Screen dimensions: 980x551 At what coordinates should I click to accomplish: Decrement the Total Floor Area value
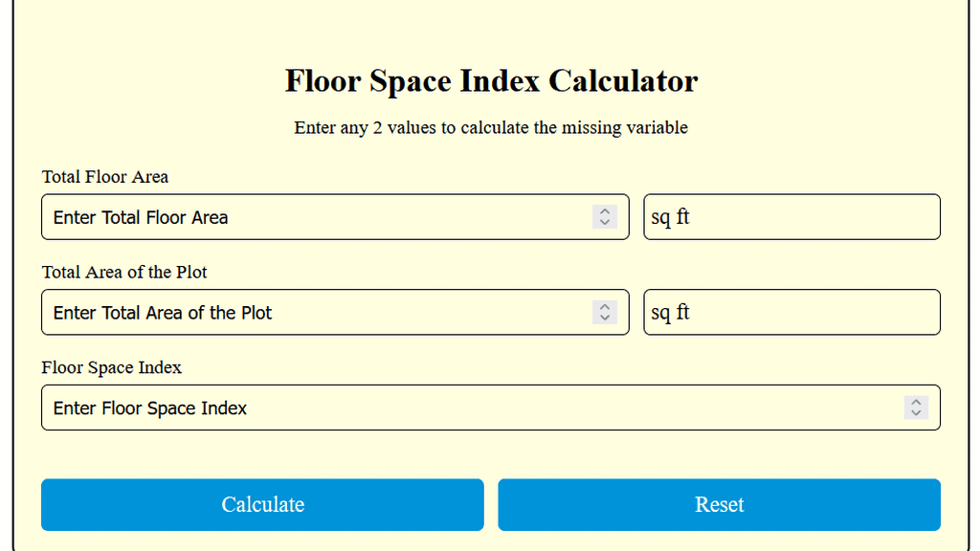click(x=604, y=222)
